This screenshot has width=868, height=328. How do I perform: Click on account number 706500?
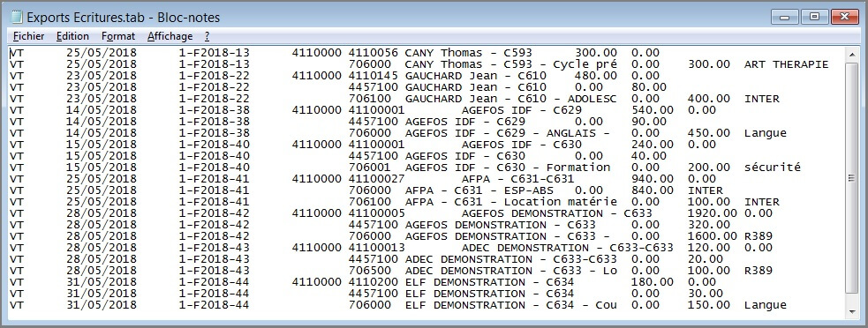pyautogui.click(x=370, y=271)
